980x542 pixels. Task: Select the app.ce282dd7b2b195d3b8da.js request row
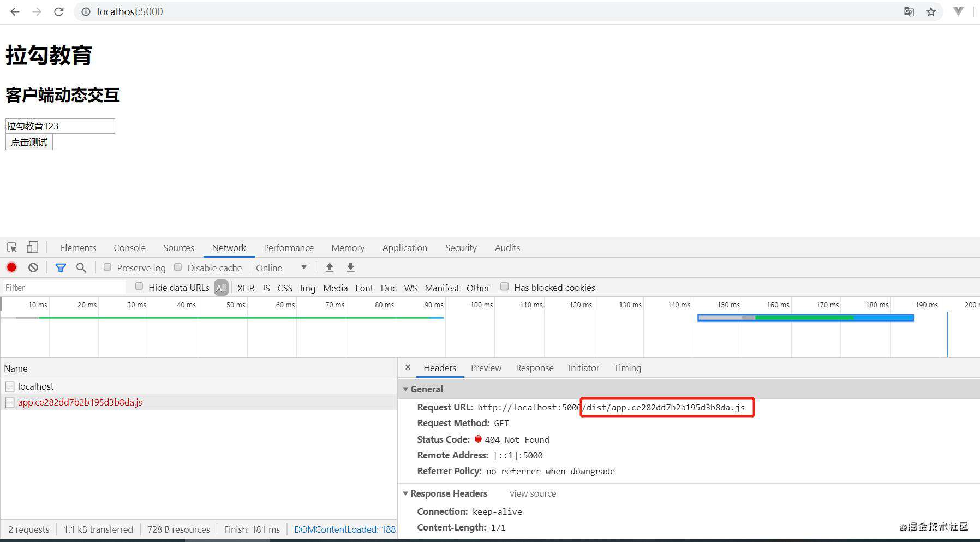pos(199,402)
